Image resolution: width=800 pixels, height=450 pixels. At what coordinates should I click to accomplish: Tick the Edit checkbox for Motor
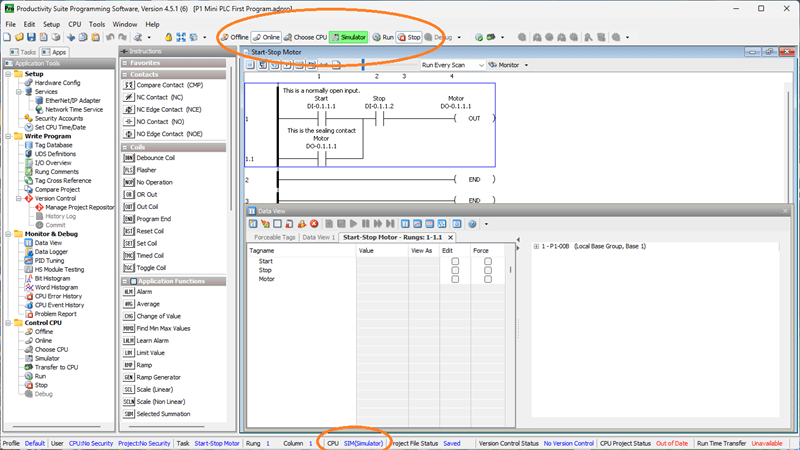pyautogui.click(x=455, y=279)
